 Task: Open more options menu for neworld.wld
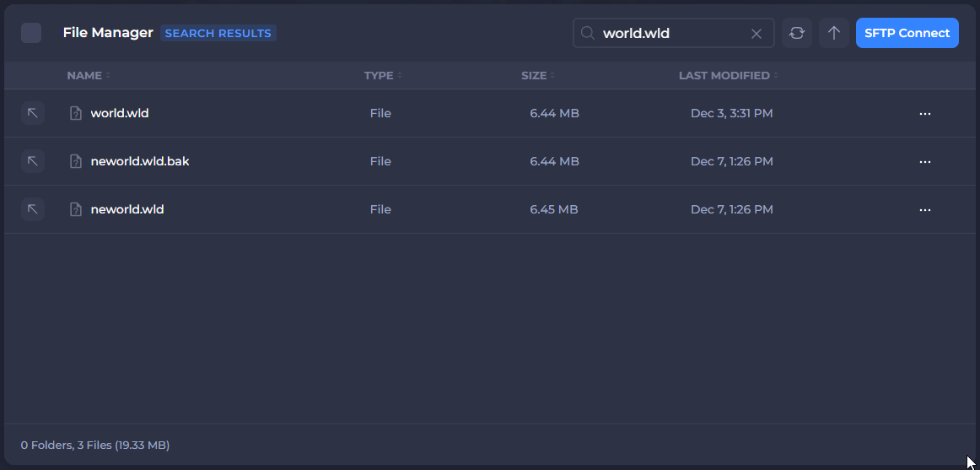(x=924, y=209)
